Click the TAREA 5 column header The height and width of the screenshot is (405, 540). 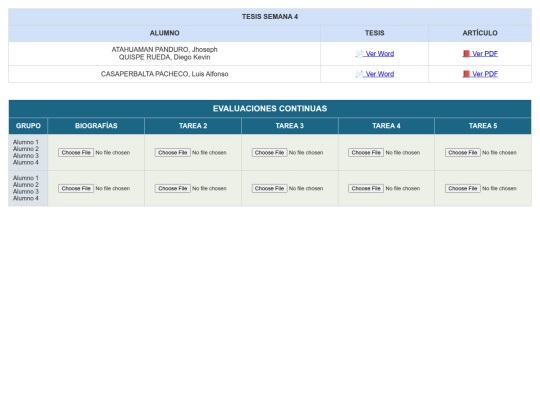point(483,126)
